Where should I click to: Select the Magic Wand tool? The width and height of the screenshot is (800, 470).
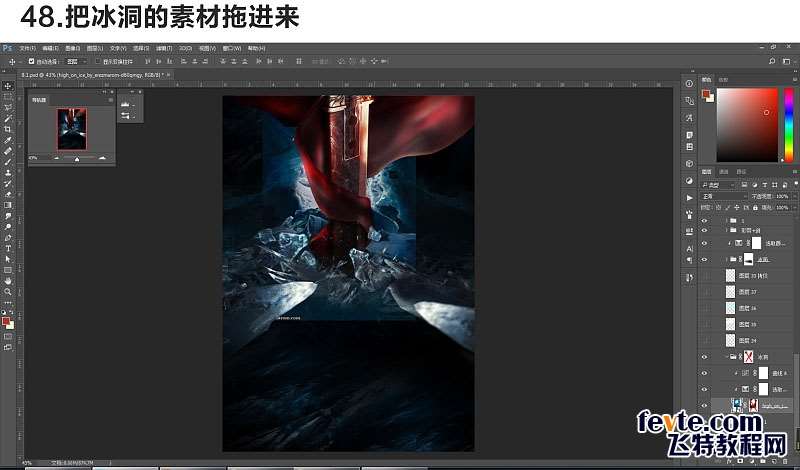8,118
